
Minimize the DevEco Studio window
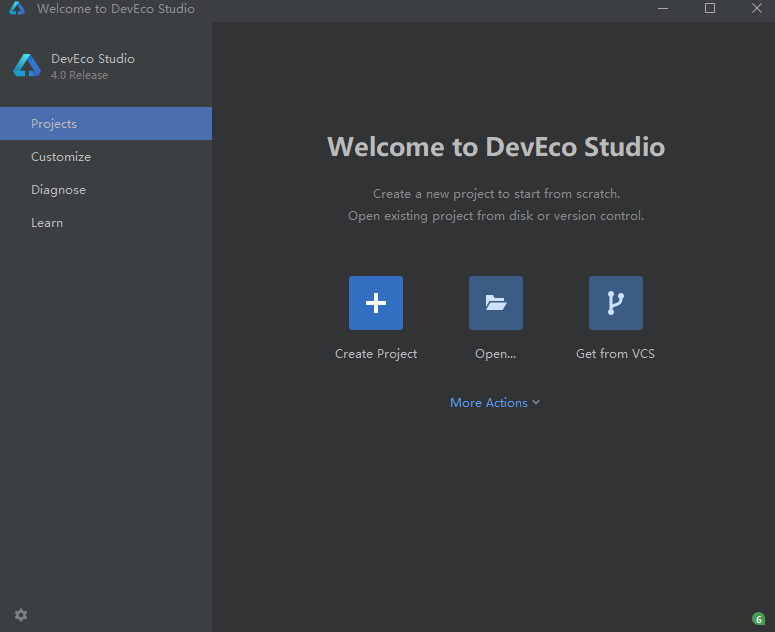pyautogui.click(x=663, y=8)
